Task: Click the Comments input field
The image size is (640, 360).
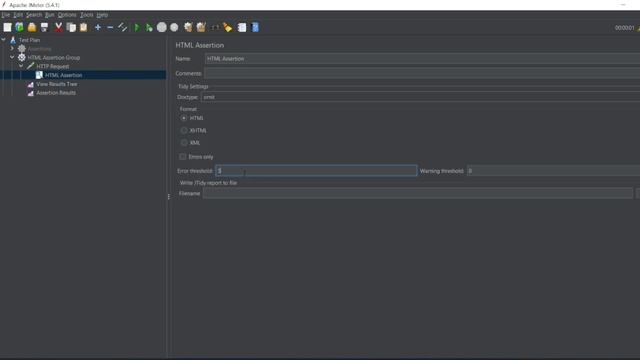Action: 422,73
